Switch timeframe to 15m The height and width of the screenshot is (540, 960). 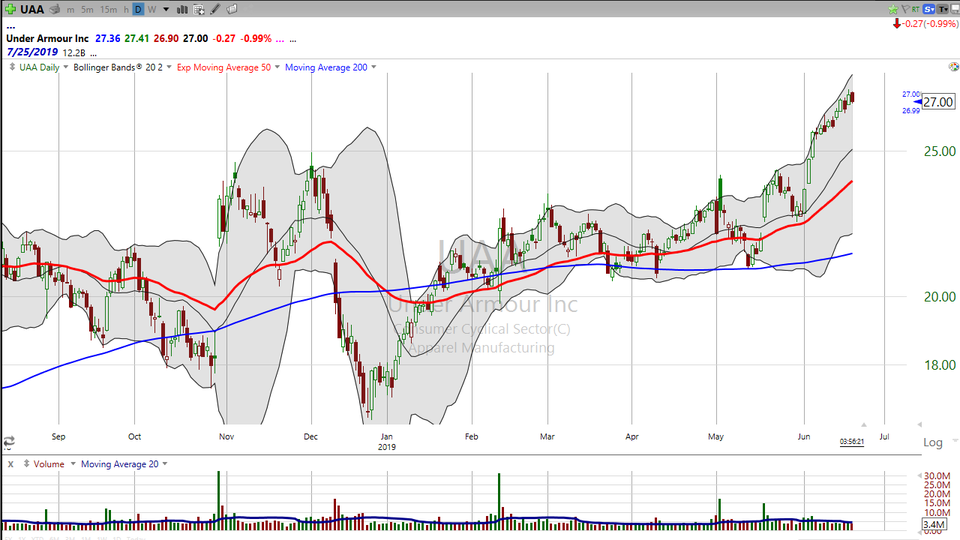(x=108, y=9)
